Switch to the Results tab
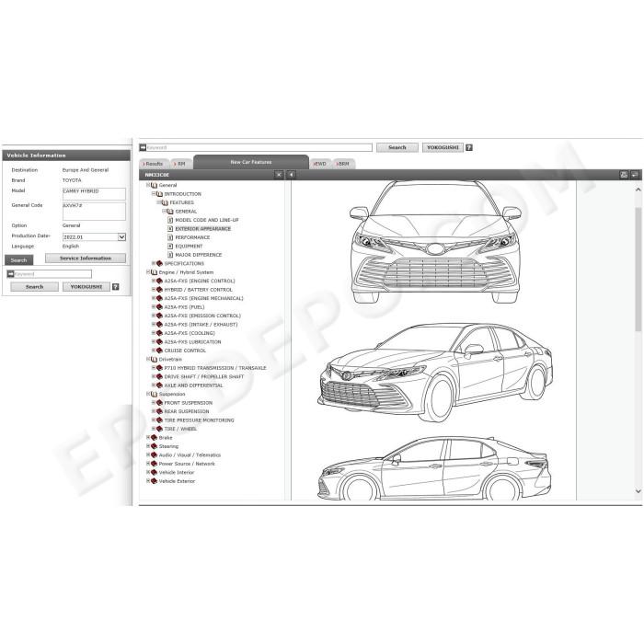The height and width of the screenshot is (644, 644). click(x=154, y=164)
